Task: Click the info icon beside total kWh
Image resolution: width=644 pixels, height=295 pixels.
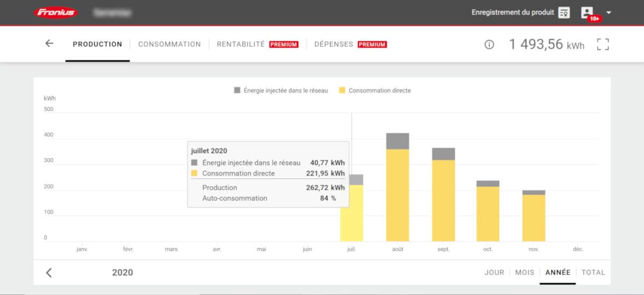Action: click(x=489, y=45)
